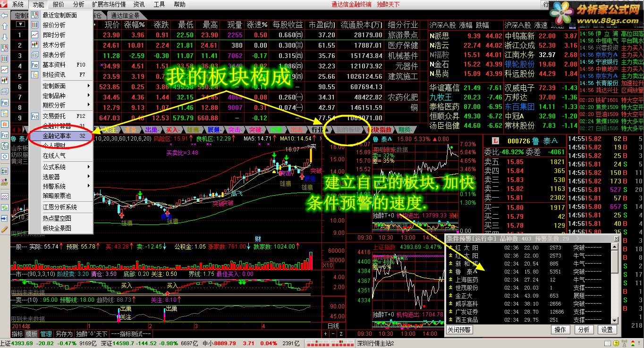Click the 涨幅% column header
The image size is (644, 348).
(x=134, y=25)
